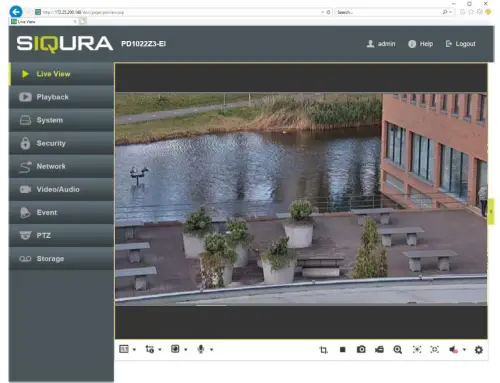500x383 pixels.
Task: Open the Video/Audio menu
Action: pos(62,189)
